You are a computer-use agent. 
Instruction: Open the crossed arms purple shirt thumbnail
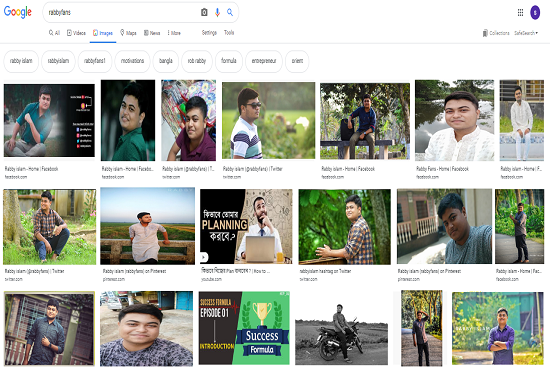498,328
